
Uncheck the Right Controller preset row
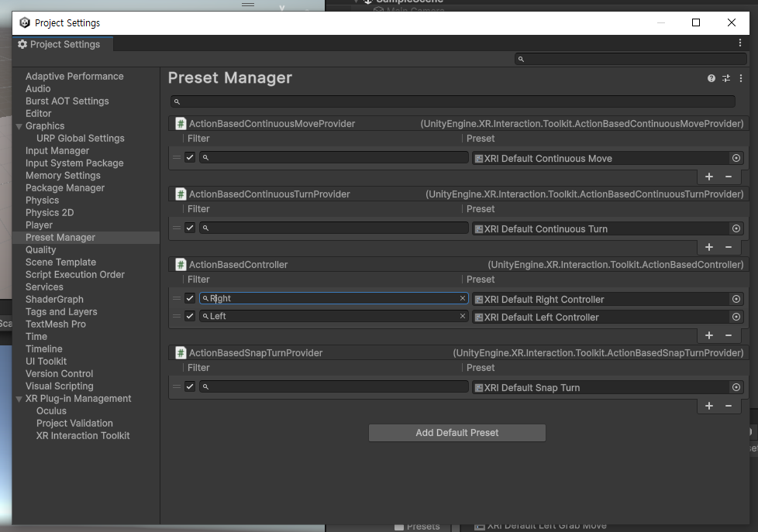pos(190,299)
